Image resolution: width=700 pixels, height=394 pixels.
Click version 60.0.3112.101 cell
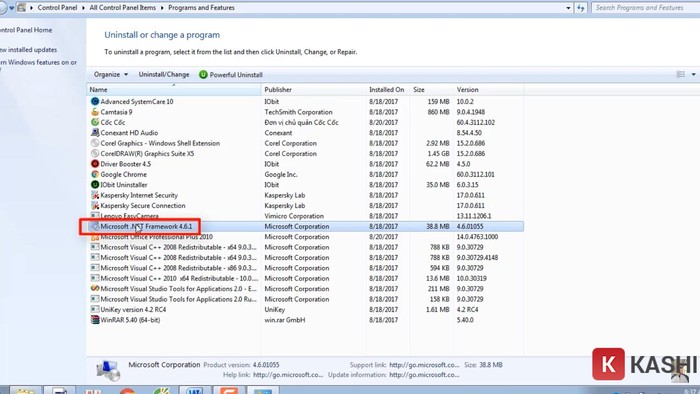tap(475, 174)
